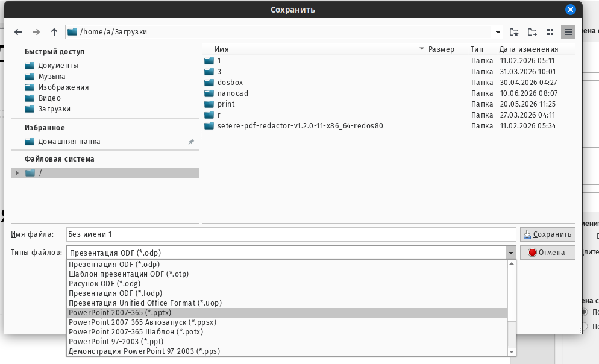Click the file type combo box arrow
The image size is (599, 364).
511,253
